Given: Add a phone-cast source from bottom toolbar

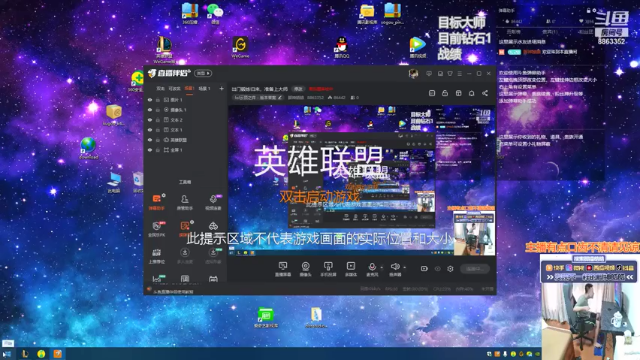Looking at the screenshot, I should pos(328,269).
